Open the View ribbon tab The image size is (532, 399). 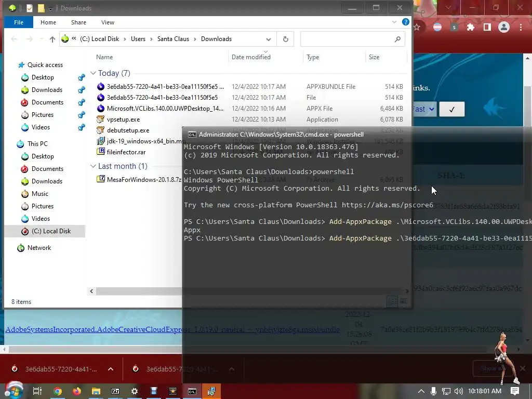[108, 22]
